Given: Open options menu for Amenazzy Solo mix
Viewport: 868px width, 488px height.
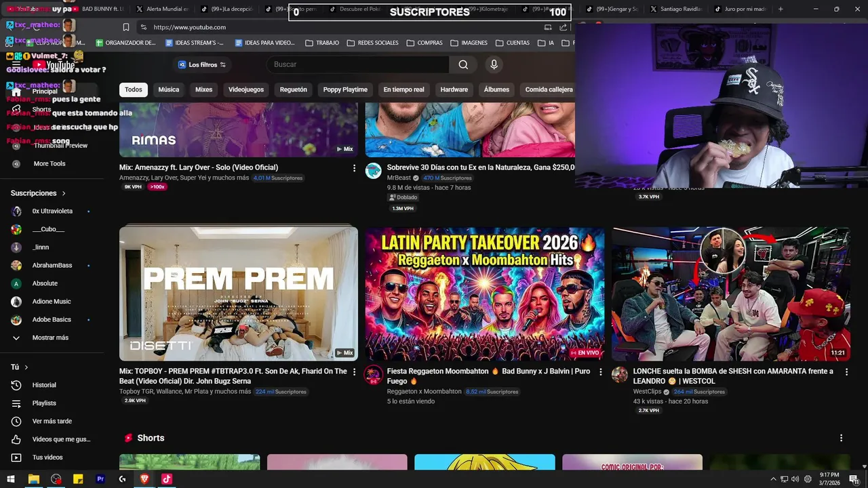Looking at the screenshot, I should (x=354, y=167).
